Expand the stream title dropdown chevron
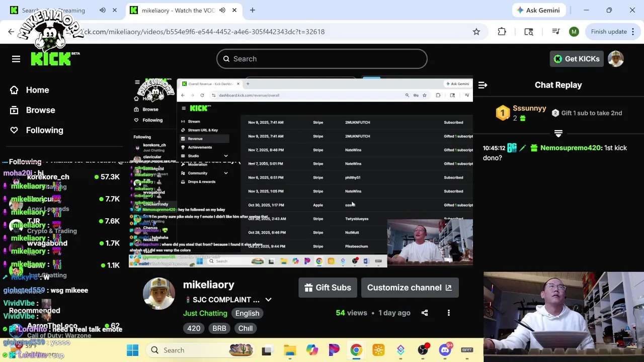Image resolution: width=644 pixels, height=362 pixels. click(x=268, y=300)
